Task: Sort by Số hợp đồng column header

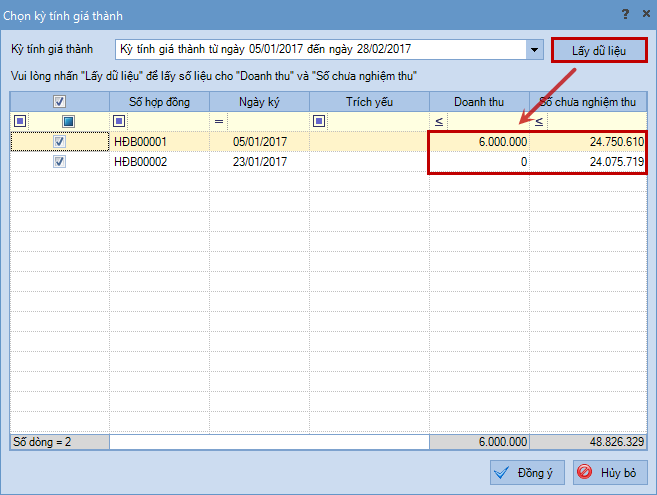Action: (159, 101)
